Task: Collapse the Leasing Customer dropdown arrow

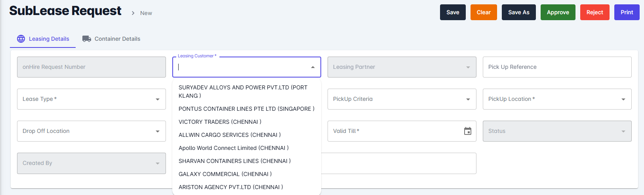Action: pos(313,67)
